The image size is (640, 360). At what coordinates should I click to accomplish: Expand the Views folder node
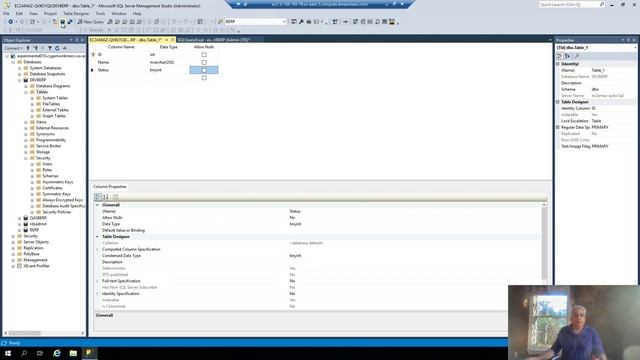[26, 122]
